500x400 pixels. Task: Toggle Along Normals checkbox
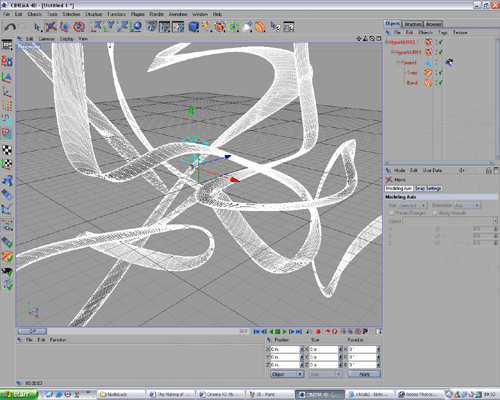[x=435, y=213]
